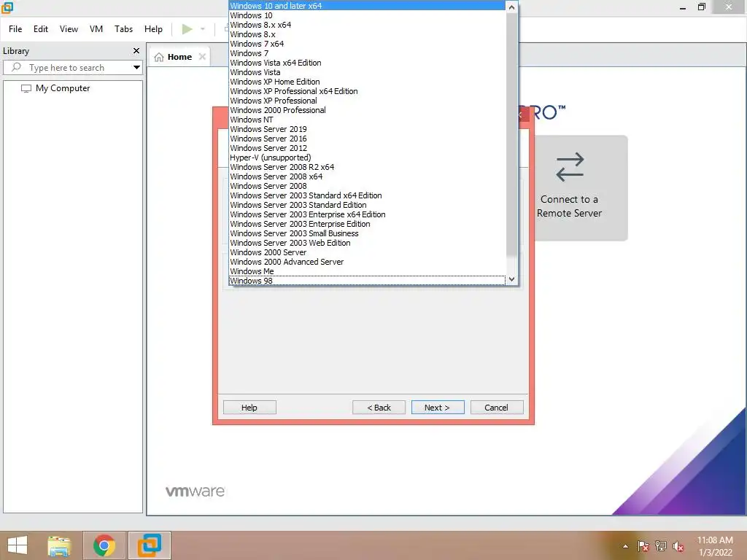
Task: Select the Windows Vista entry
Action: (x=367, y=72)
